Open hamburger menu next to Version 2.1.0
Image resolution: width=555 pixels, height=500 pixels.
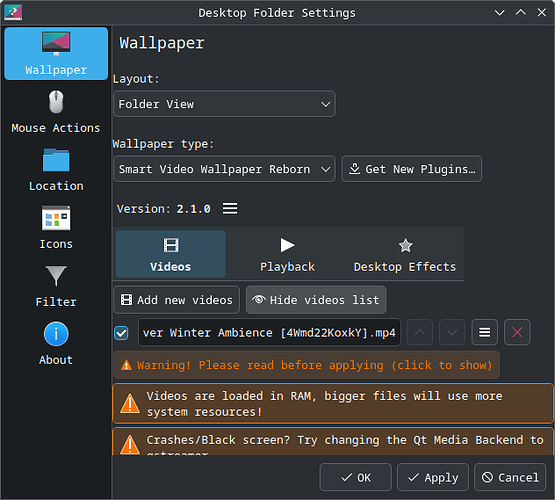[230, 209]
